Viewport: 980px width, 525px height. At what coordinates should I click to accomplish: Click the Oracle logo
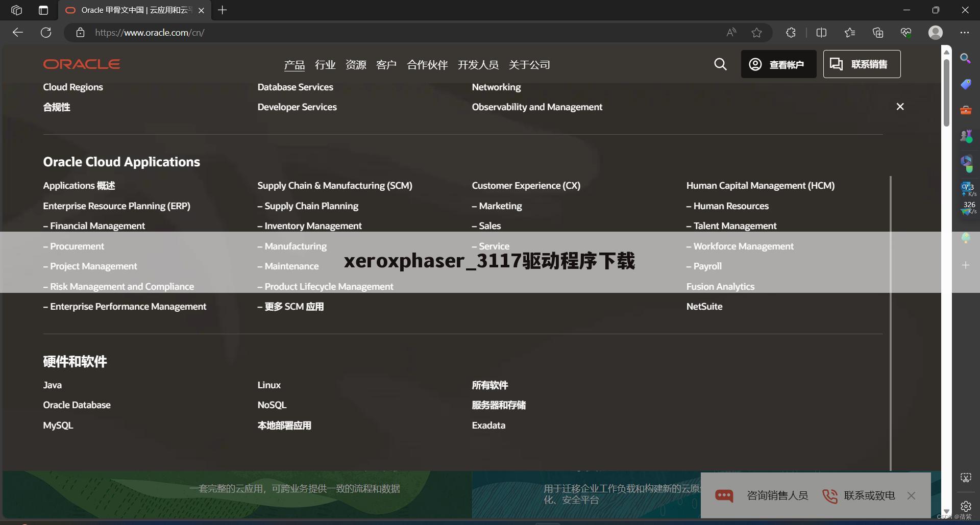pyautogui.click(x=82, y=64)
